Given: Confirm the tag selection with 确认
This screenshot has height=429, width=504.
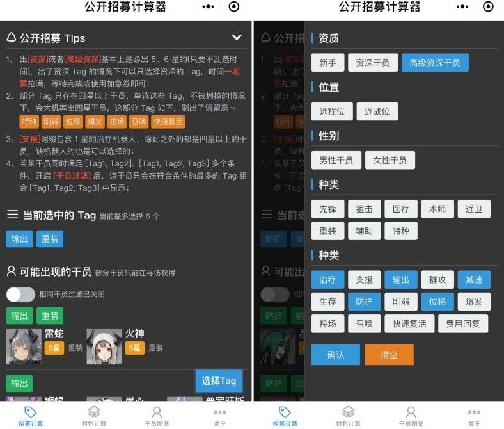Looking at the screenshot, I should click(x=335, y=355).
